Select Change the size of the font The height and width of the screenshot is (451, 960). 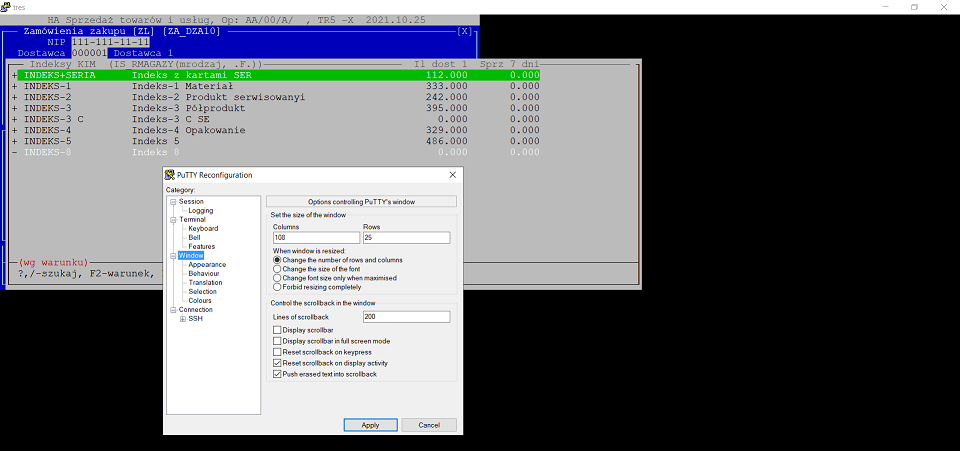click(317, 269)
